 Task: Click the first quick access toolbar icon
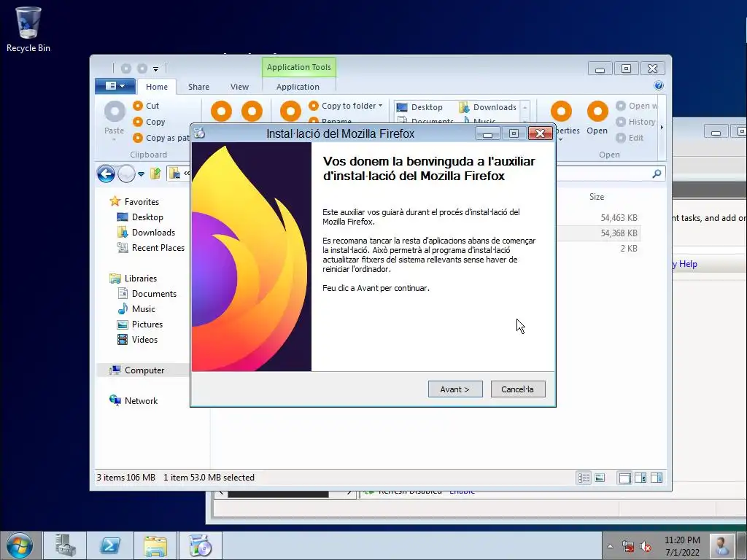pyautogui.click(x=125, y=69)
